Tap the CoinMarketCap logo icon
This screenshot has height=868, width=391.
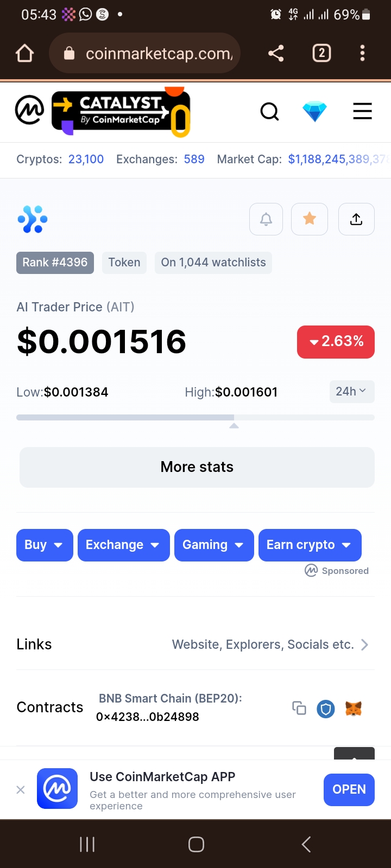29,110
